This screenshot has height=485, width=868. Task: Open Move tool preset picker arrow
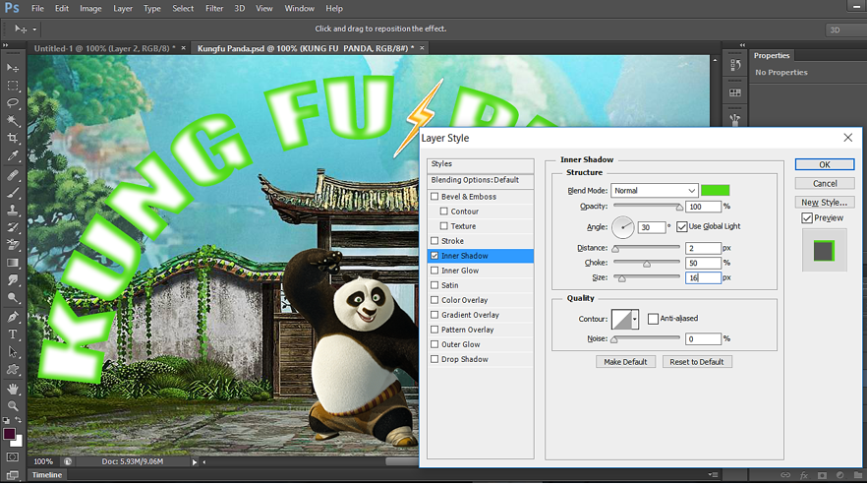point(34,30)
